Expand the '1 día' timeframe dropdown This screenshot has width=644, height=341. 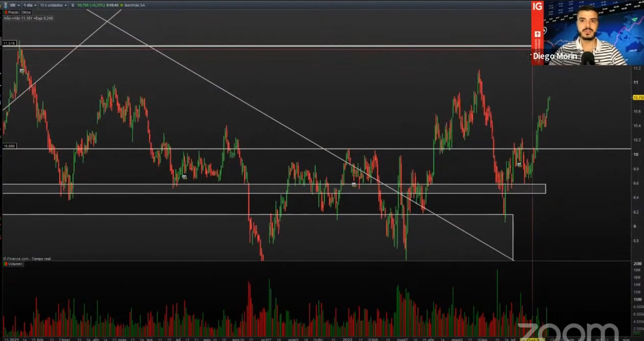[30, 5]
